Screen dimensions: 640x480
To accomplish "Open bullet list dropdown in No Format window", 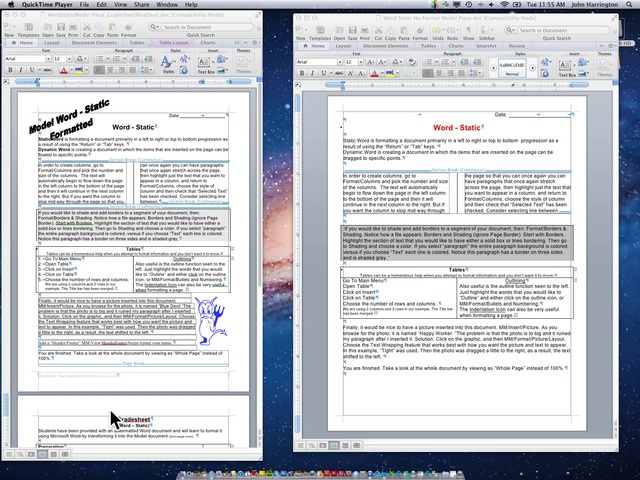I will [437, 62].
